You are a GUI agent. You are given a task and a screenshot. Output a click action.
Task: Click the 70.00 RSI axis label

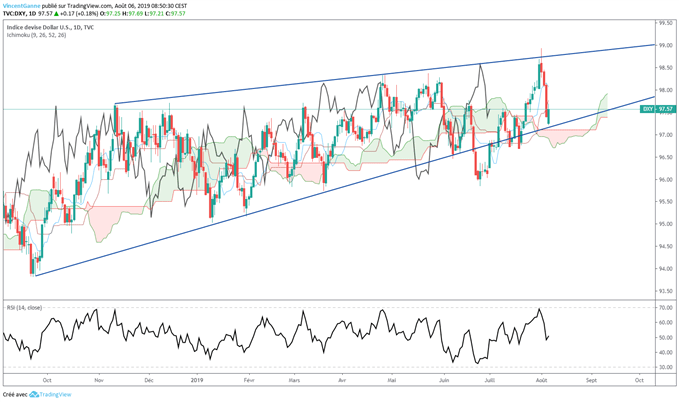coord(666,308)
